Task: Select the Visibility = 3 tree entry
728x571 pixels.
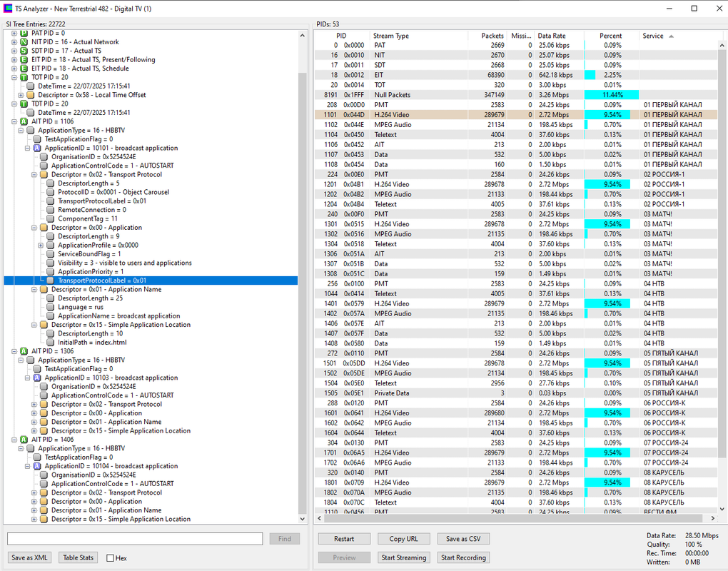Action: pyautogui.click(x=124, y=263)
